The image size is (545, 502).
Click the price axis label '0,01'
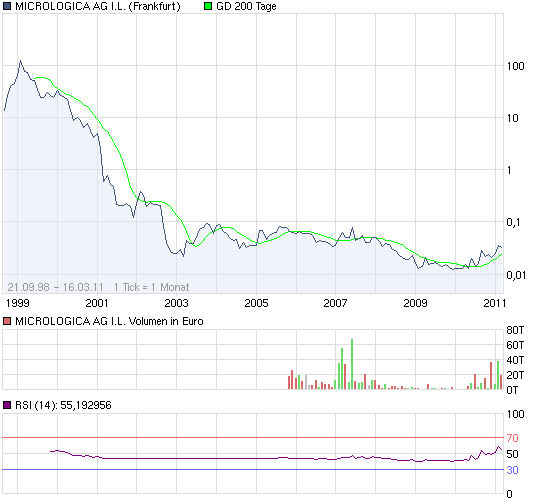click(516, 275)
